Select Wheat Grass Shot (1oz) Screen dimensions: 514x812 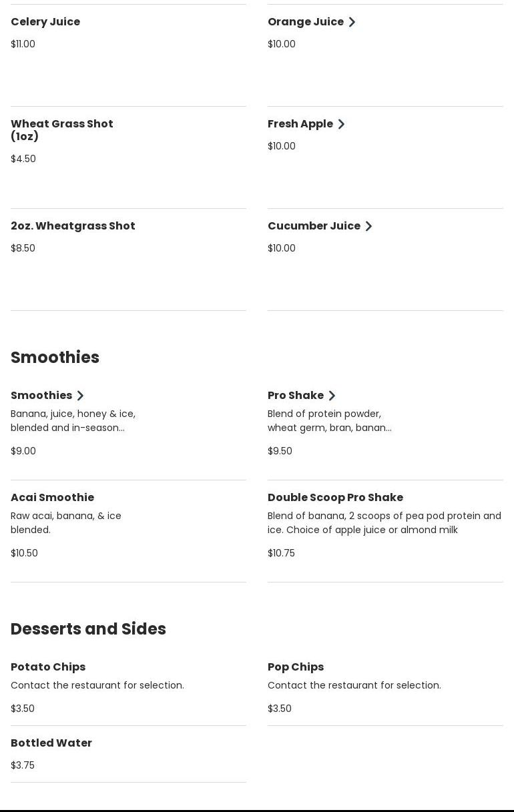pos(61,130)
